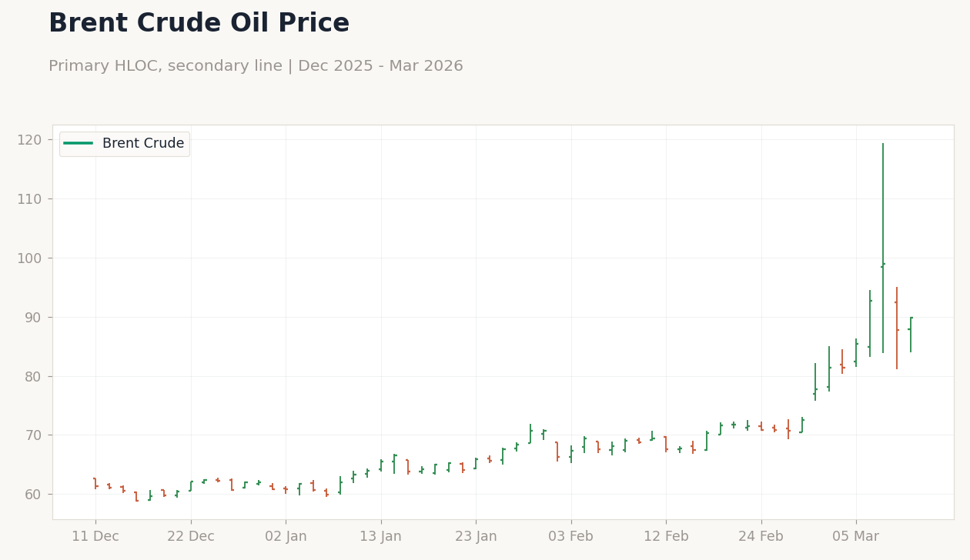970x560 pixels.
Task: Click the 24 Feb x-axis label
Action: [x=761, y=537]
